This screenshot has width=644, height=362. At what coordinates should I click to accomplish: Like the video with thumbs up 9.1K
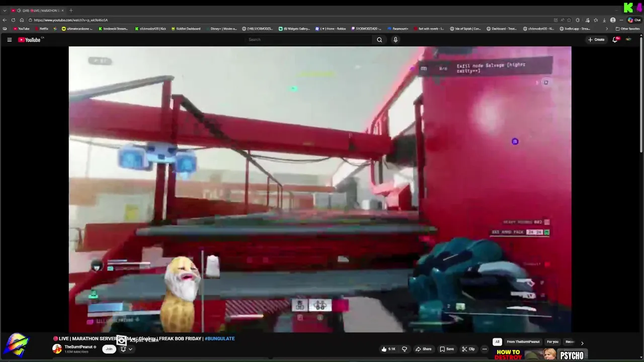point(388,349)
